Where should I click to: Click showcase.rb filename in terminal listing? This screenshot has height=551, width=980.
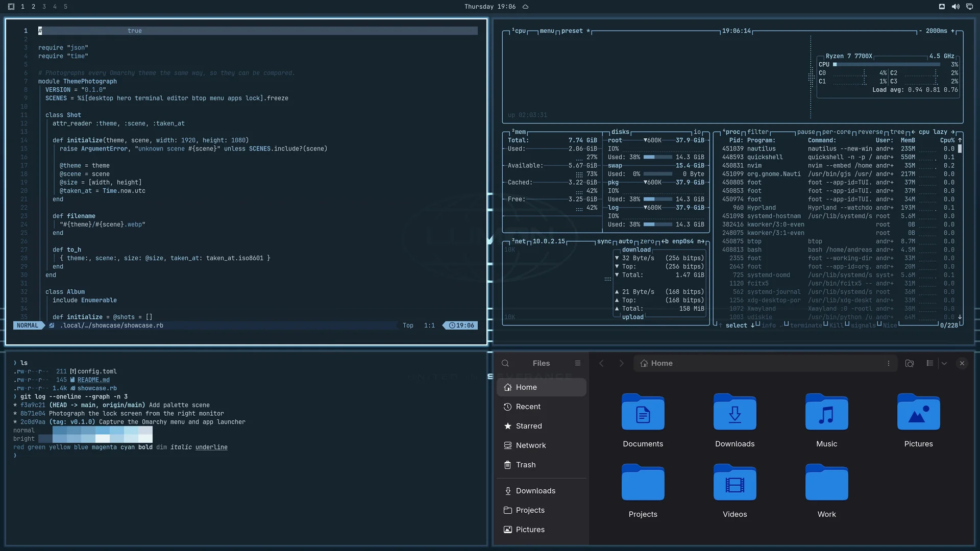[x=97, y=388]
